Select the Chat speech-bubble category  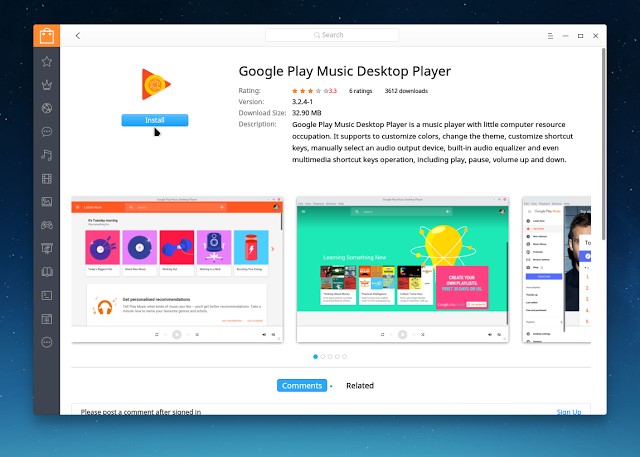46,131
